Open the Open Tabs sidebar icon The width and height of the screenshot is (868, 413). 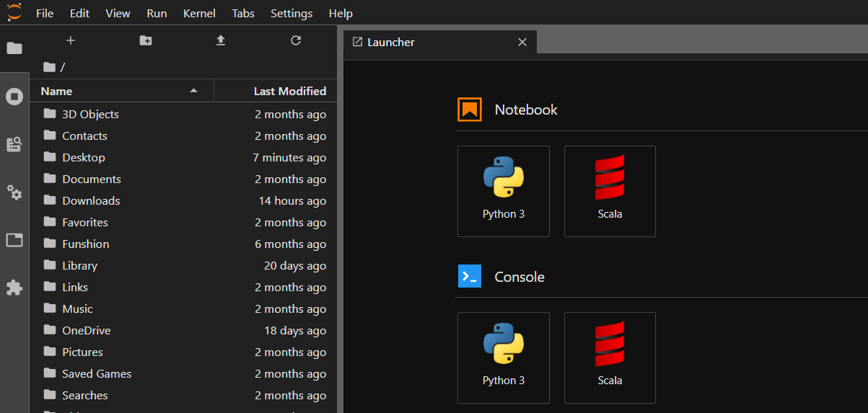14,240
